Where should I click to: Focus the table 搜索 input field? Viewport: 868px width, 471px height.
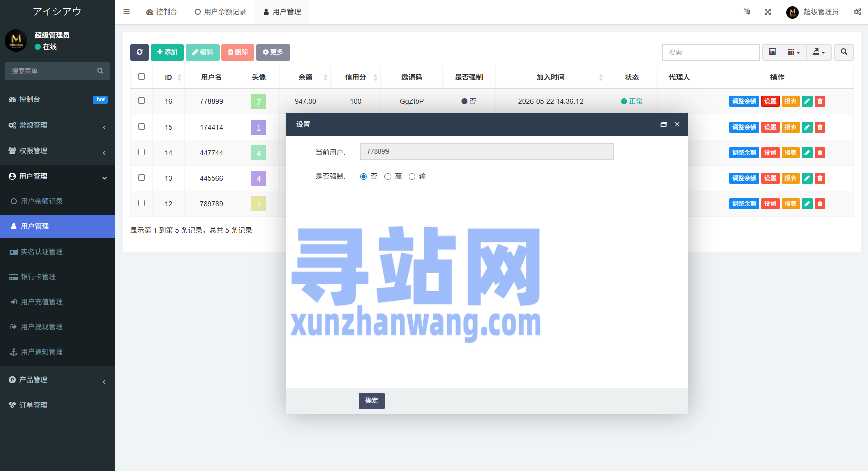click(711, 52)
